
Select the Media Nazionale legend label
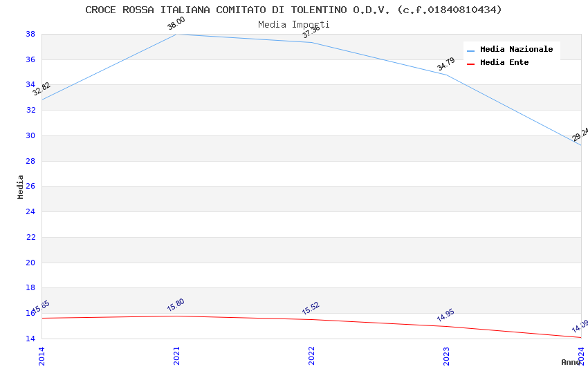click(x=516, y=49)
